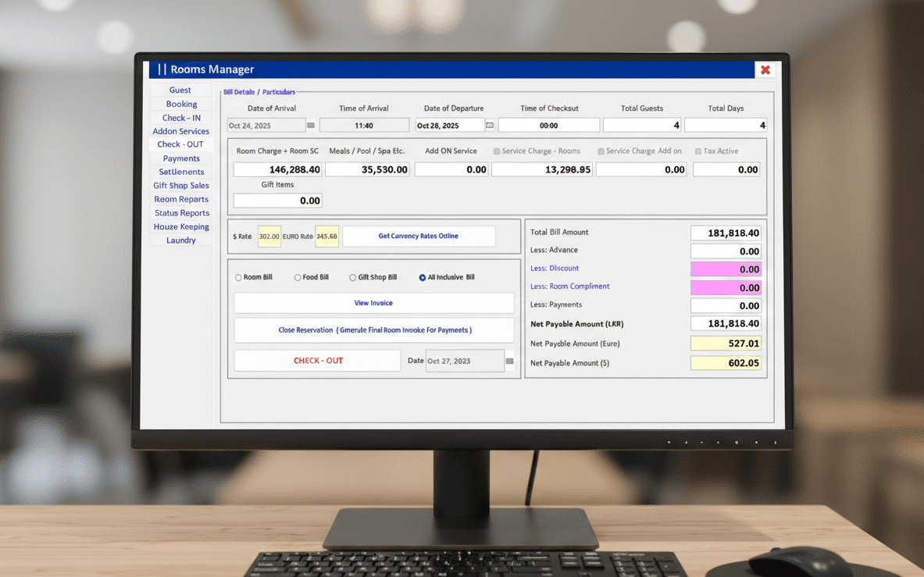The image size is (924, 577).
Task: Click Close Reservation to generate final invoice
Action: [373, 329]
